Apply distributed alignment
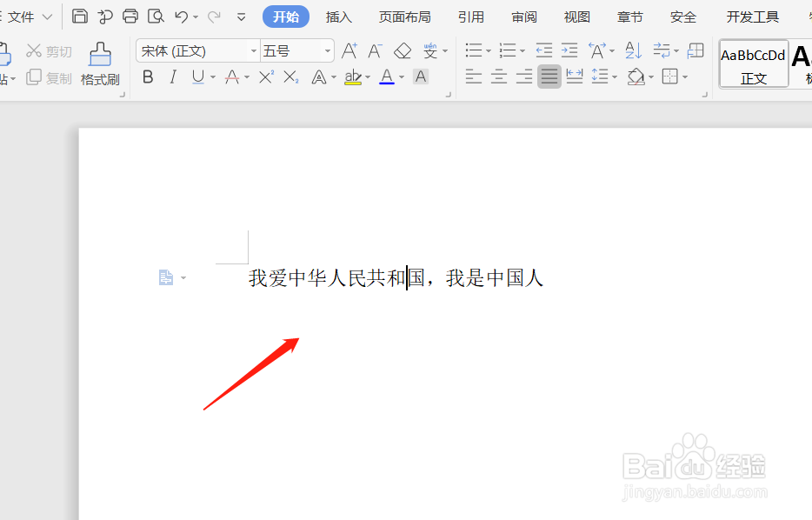812x520 pixels. [575, 77]
